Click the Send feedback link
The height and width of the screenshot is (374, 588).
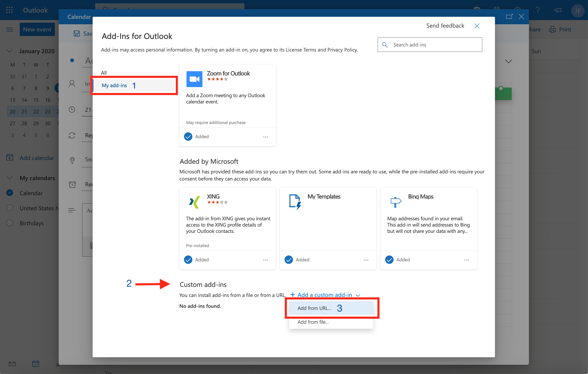(x=445, y=26)
